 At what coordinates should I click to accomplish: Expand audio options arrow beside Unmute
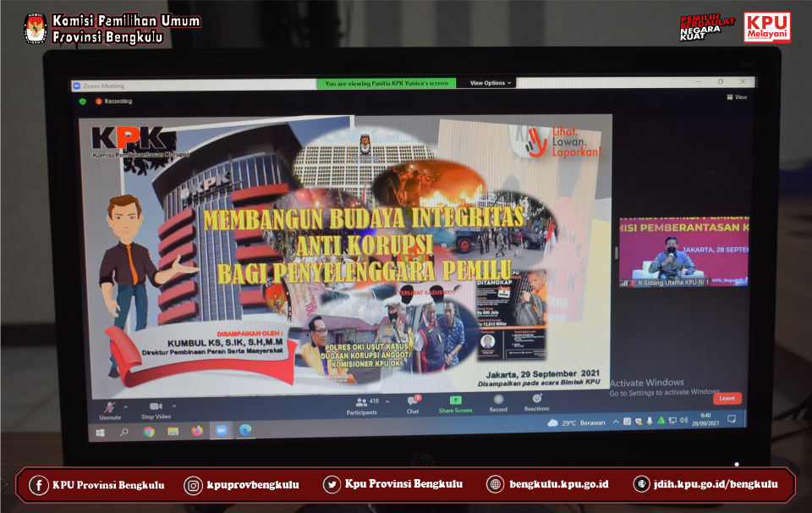(126, 406)
